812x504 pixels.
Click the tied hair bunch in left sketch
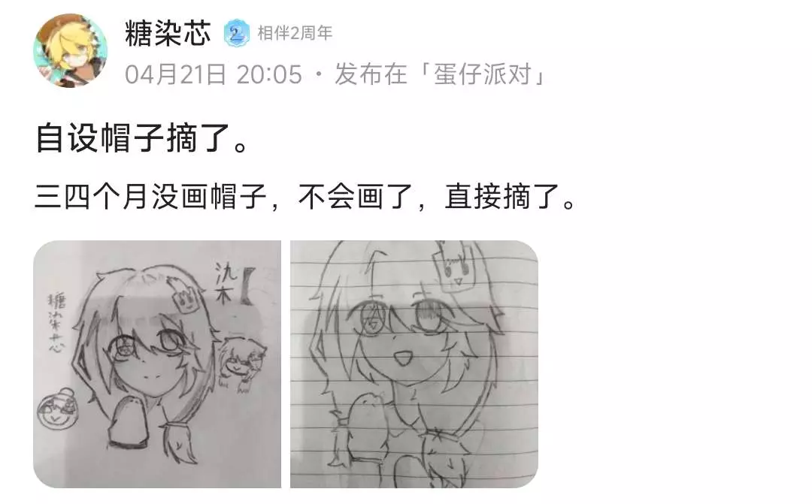click(x=180, y=440)
